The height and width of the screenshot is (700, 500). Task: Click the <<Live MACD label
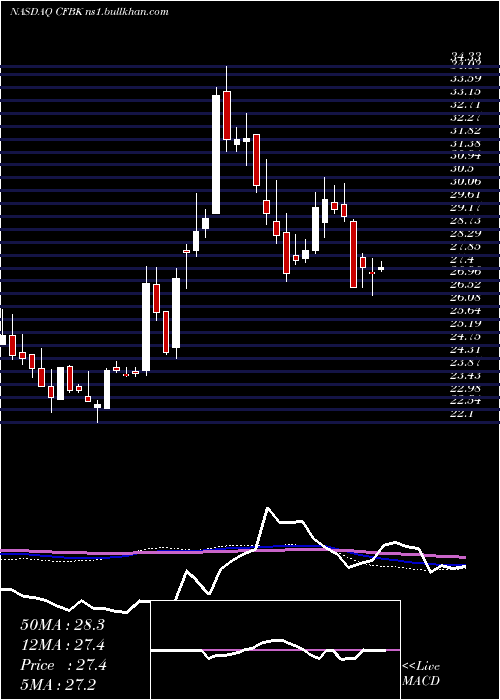pyautogui.click(x=421, y=674)
